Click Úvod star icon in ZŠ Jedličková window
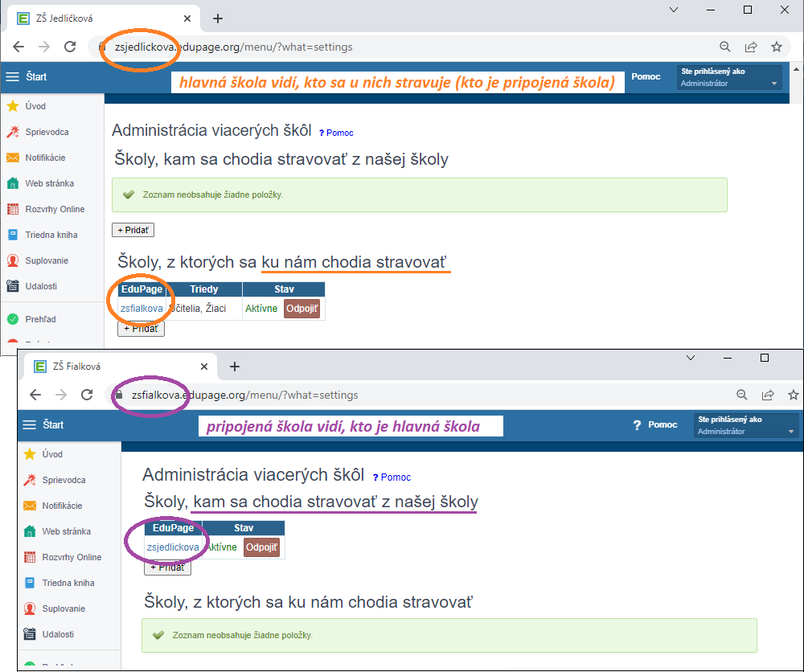 click(x=13, y=106)
